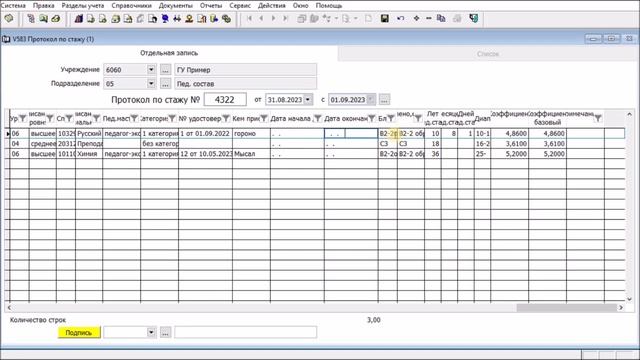Open the Подпись combo box dropdown
640x360 pixels.
151,332
